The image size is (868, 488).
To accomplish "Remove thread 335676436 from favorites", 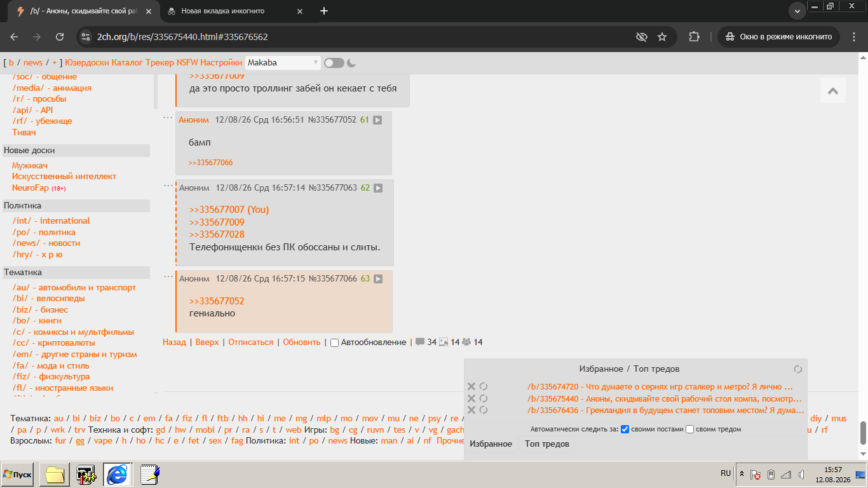I will coord(471,410).
